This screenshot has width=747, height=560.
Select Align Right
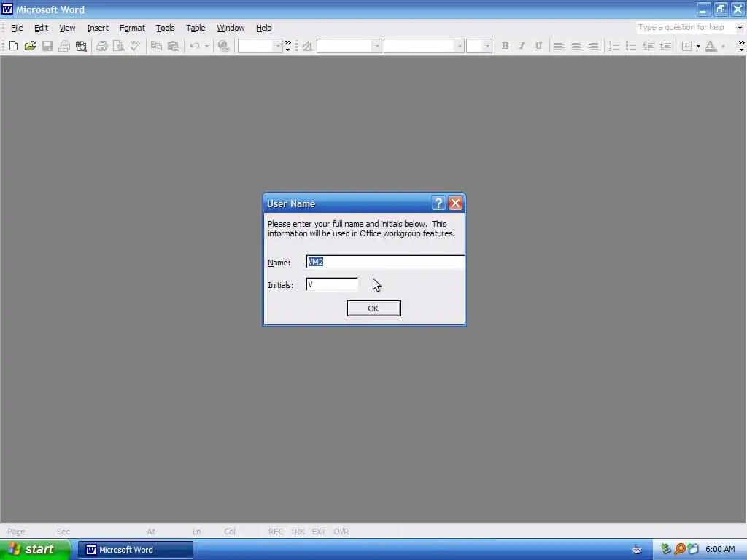click(x=593, y=46)
